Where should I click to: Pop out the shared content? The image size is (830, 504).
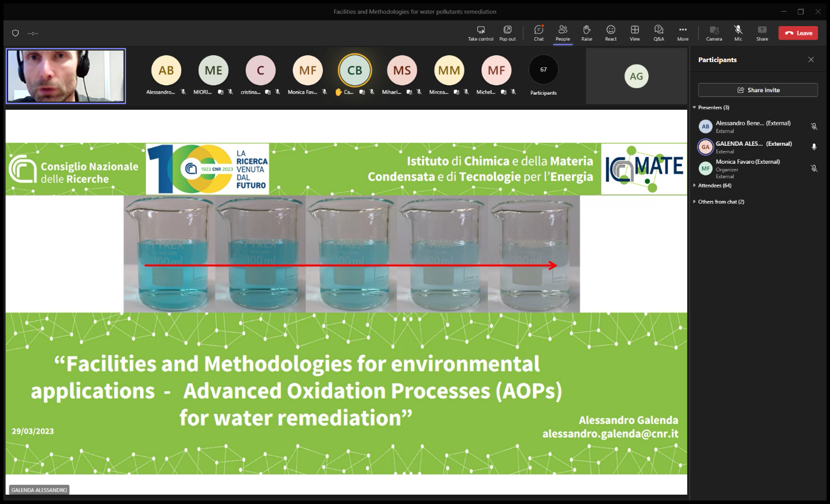(507, 33)
